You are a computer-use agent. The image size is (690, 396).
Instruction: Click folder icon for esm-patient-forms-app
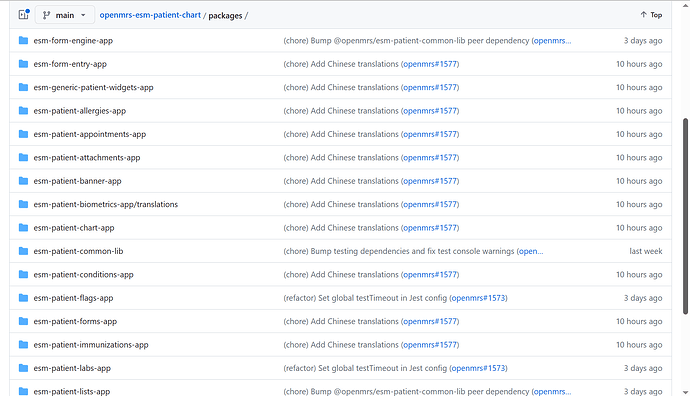tap(23, 321)
